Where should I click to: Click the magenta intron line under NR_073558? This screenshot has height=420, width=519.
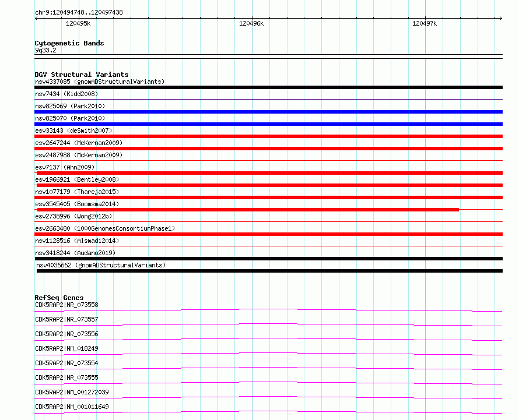pyautogui.click(x=268, y=310)
